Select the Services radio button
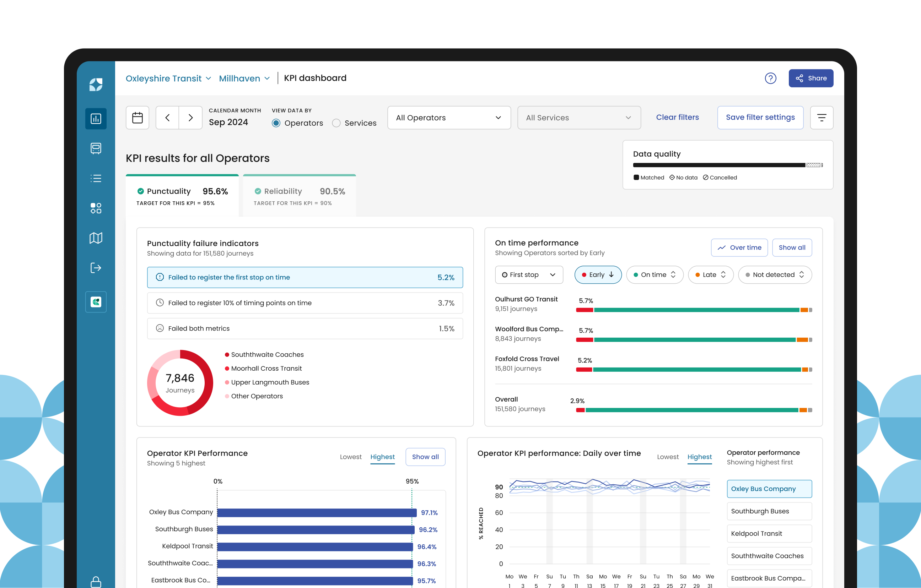 pyautogui.click(x=336, y=123)
